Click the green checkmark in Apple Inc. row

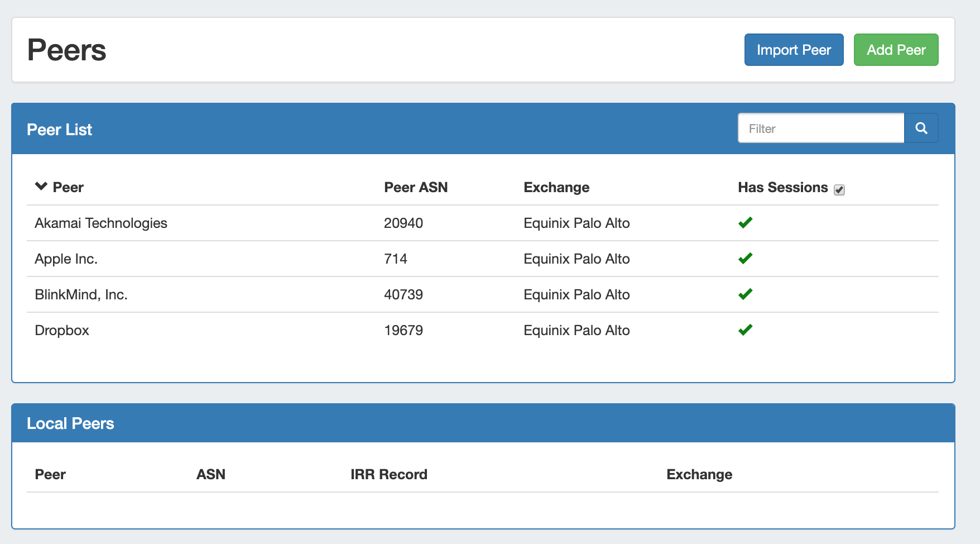coord(745,259)
